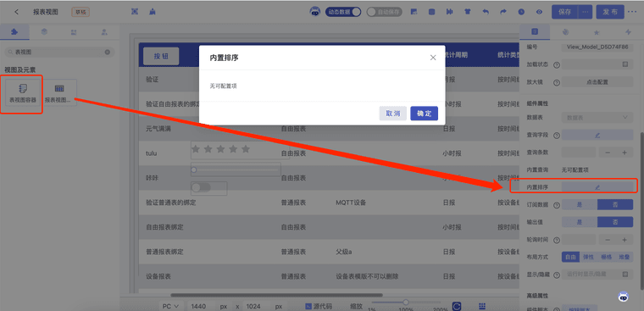Select the user icon tab in left panel
The height and width of the screenshot is (311, 644).
click(104, 31)
